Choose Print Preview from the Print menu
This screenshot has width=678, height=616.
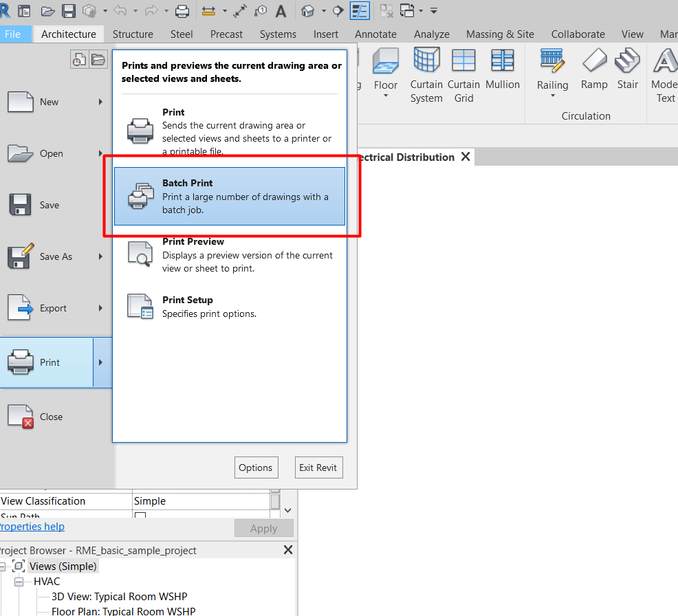point(230,255)
